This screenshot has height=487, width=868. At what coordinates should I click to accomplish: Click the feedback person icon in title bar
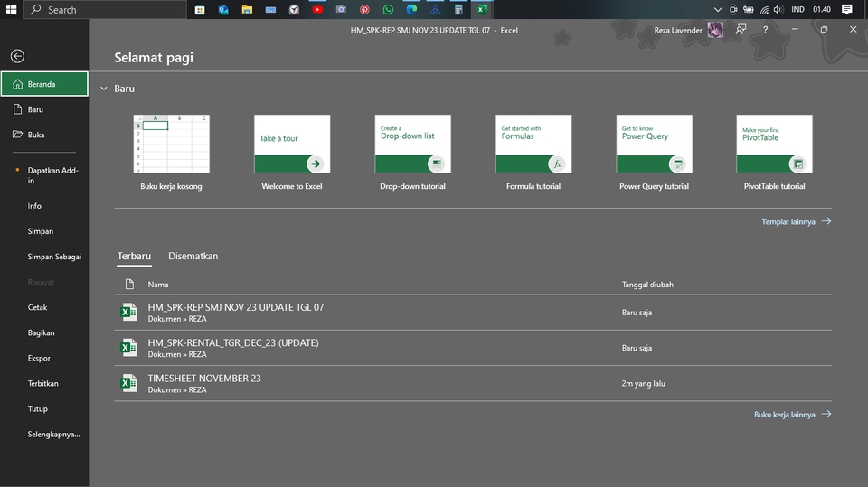coord(741,29)
